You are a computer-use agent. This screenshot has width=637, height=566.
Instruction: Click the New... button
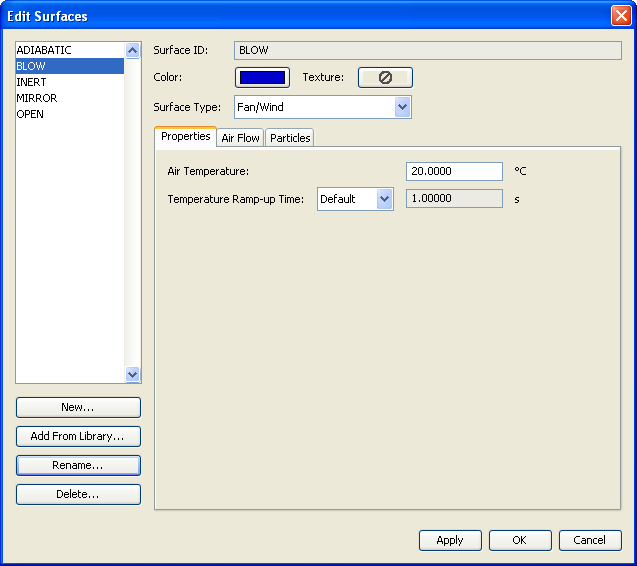78,407
